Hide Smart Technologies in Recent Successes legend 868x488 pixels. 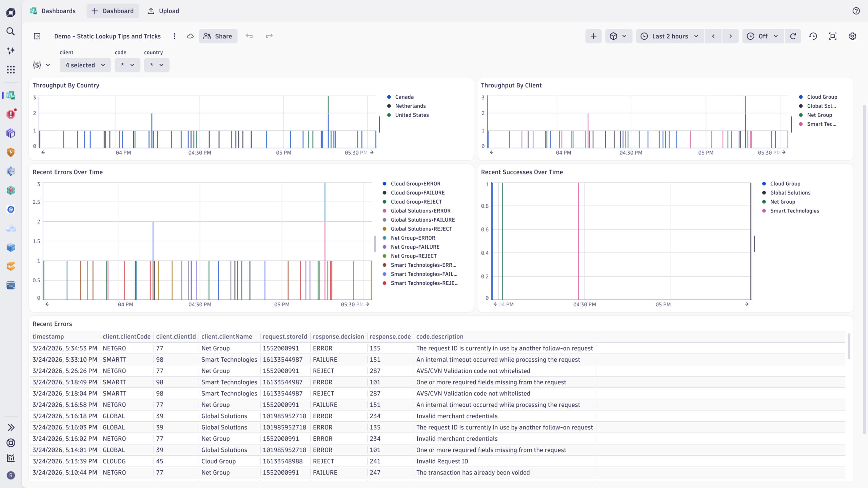tap(794, 211)
